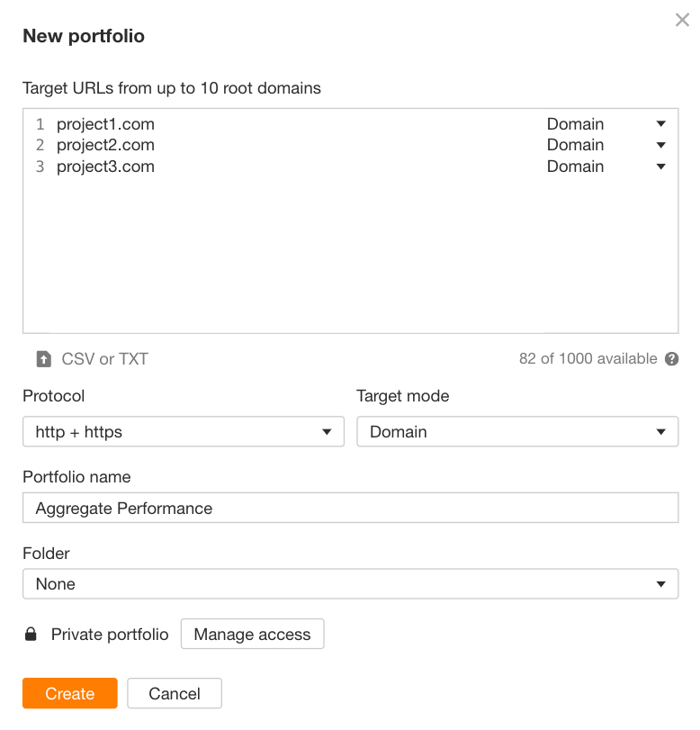Click the private portfolio lock icon
This screenshot has width=700, height=730.
click(30, 634)
